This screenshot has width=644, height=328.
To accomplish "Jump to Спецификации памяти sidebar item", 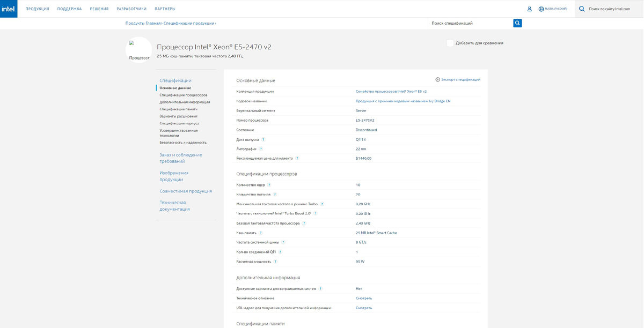I will 178,109.
